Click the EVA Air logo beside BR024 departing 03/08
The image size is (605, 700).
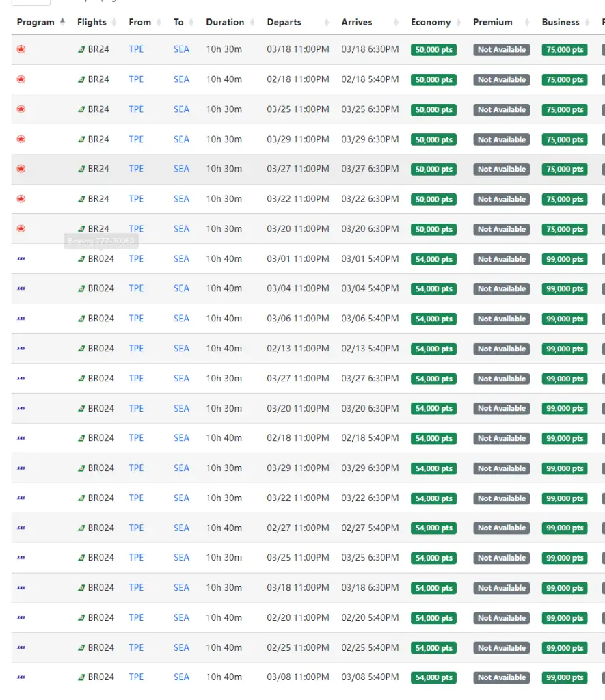point(82,677)
